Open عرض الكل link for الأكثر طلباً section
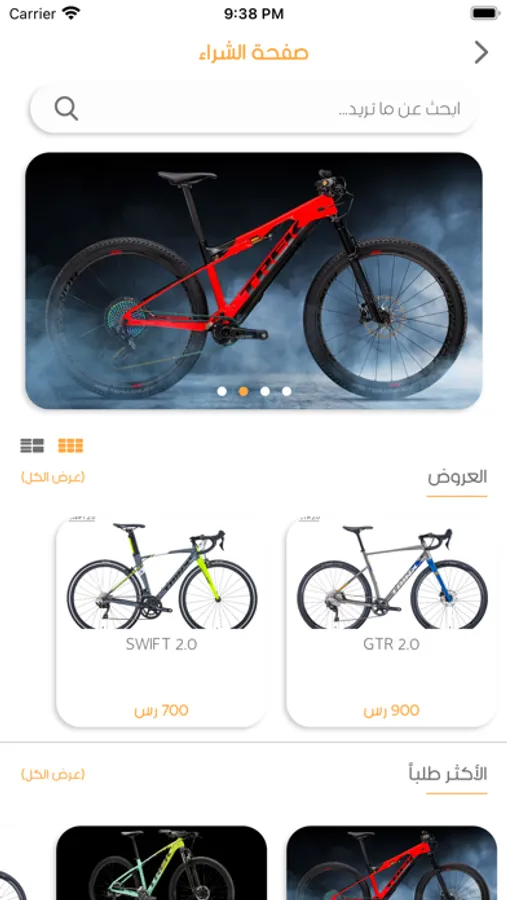Screen dimensions: 507x900 click(x=53, y=774)
